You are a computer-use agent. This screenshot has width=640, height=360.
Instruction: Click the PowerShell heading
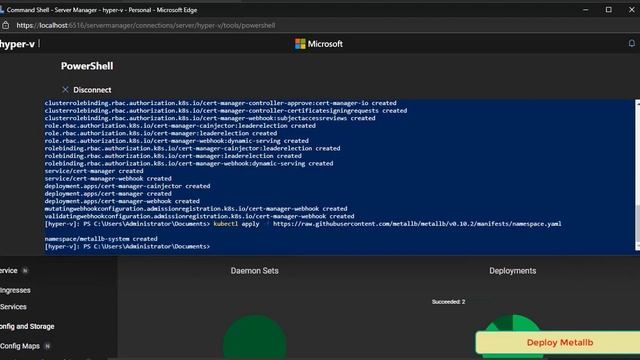coord(87,66)
